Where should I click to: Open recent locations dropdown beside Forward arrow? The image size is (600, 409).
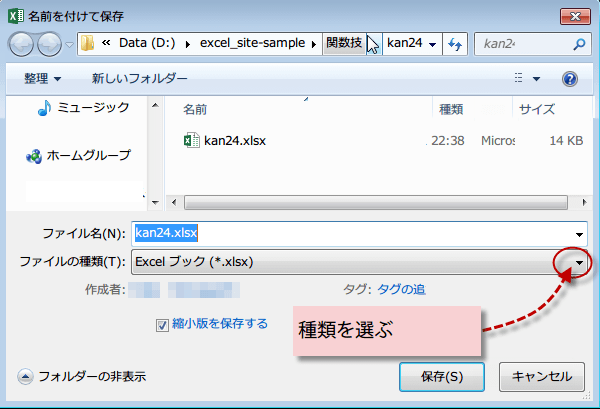(x=69, y=44)
